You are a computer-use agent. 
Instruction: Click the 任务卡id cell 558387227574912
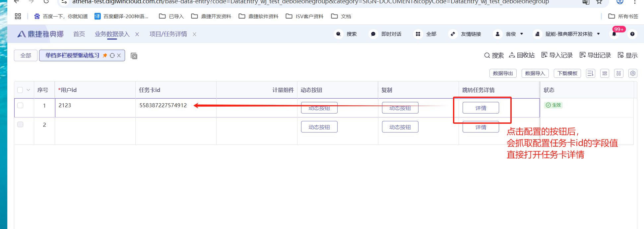(176, 108)
